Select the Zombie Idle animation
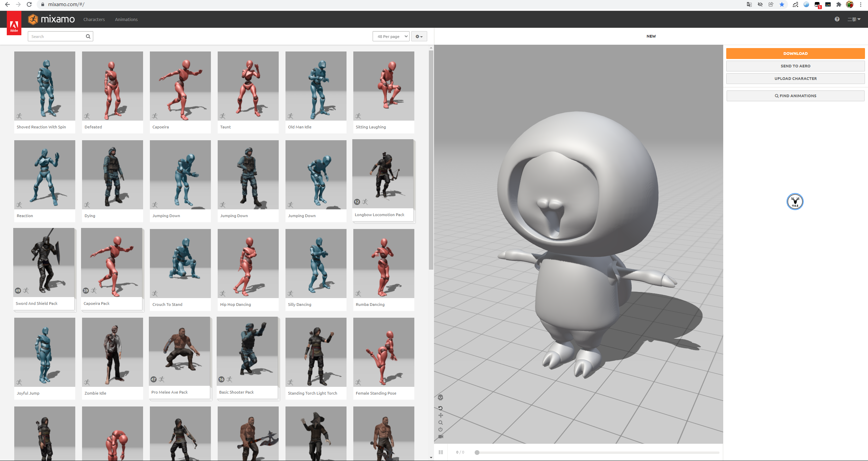The height and width of the screenshot is (461, 868). point(113,359)
